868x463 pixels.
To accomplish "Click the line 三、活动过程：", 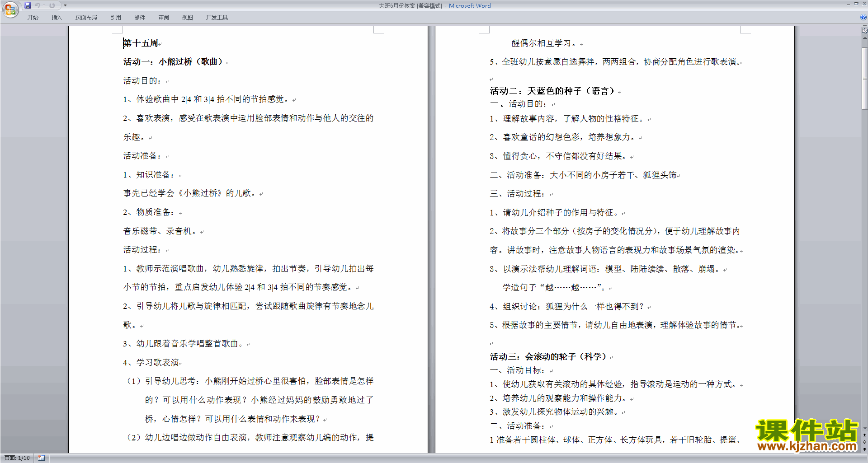I will click(x=518, y=194).
